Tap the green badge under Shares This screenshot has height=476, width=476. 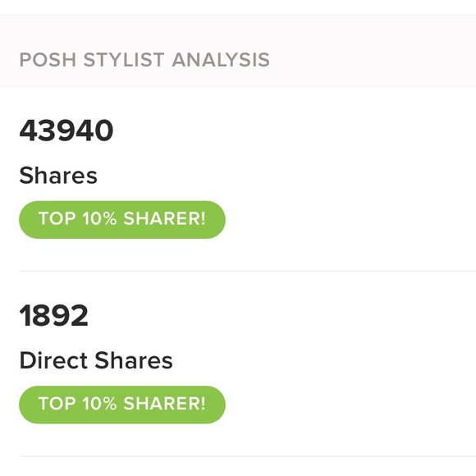click(x=122, y=219)
